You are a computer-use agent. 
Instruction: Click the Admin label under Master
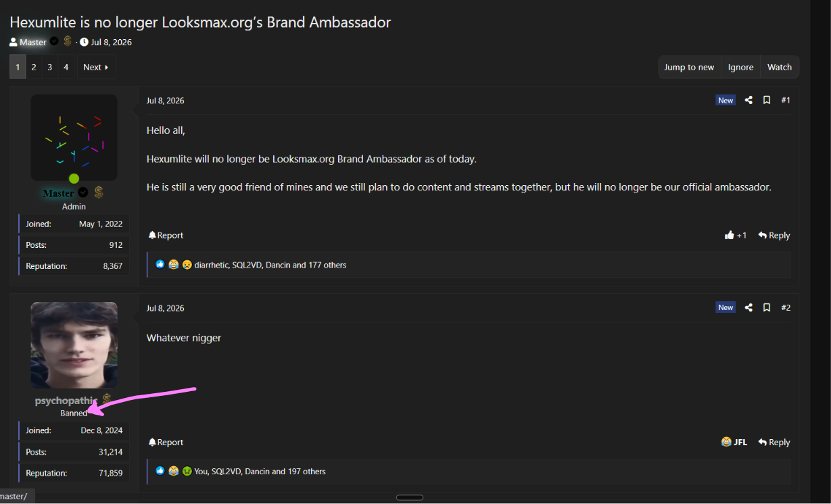74,207
